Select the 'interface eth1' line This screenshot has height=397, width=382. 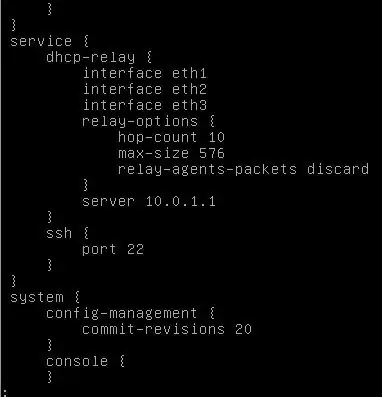point(145,73)
